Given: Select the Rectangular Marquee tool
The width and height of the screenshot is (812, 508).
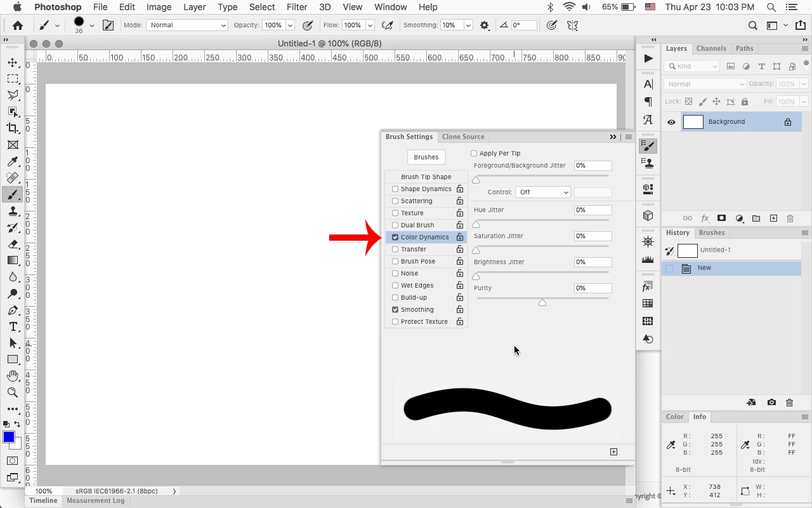Looking at the screenshot, I should tap(13, 79).
